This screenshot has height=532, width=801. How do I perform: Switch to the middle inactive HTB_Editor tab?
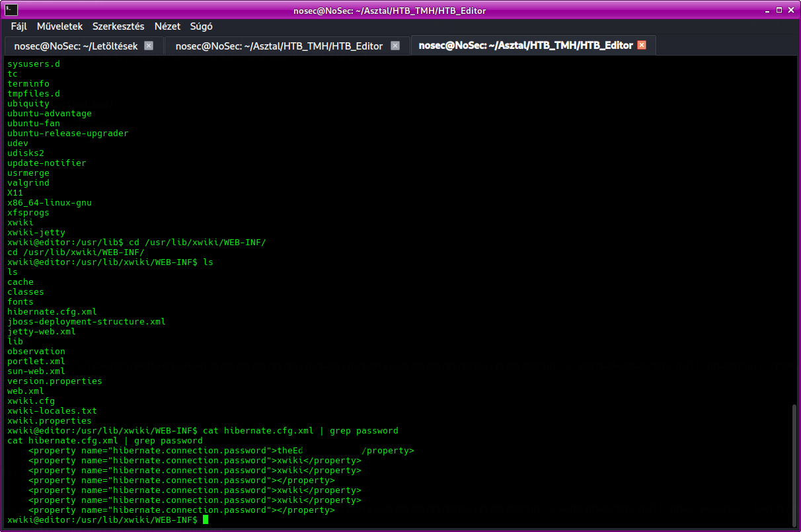pyautogui.click(x=279, y=46)
